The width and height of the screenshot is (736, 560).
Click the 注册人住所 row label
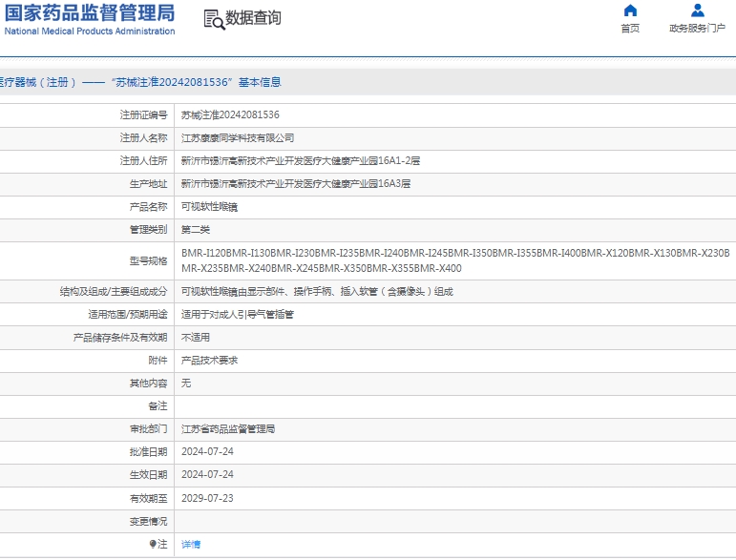pyautogui.click(x=143, y=161)
